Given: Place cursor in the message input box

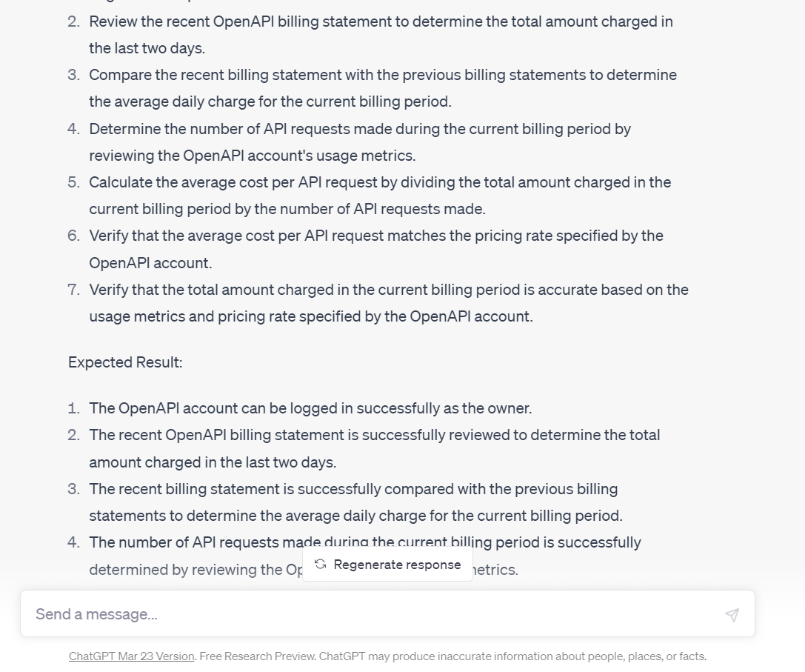Looking at the screenshot, I should tap(296, 613).
